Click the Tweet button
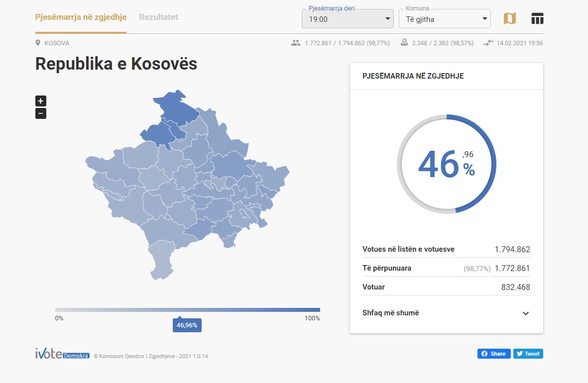The width and height of the screenshot is (588, 383). click(x=528, y=354)
